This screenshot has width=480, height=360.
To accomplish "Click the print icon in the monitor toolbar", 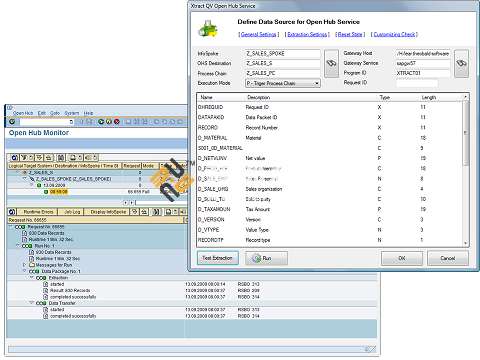I will (x=73, y=157).
